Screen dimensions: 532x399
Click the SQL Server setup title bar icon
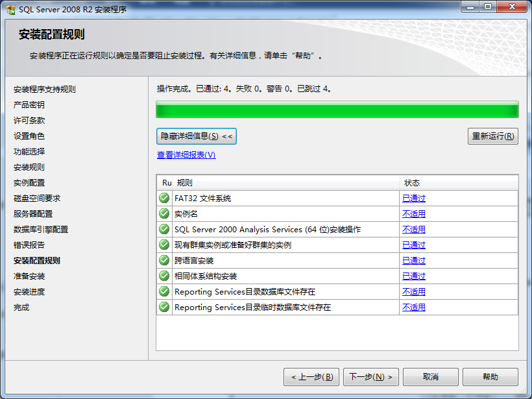11,10
